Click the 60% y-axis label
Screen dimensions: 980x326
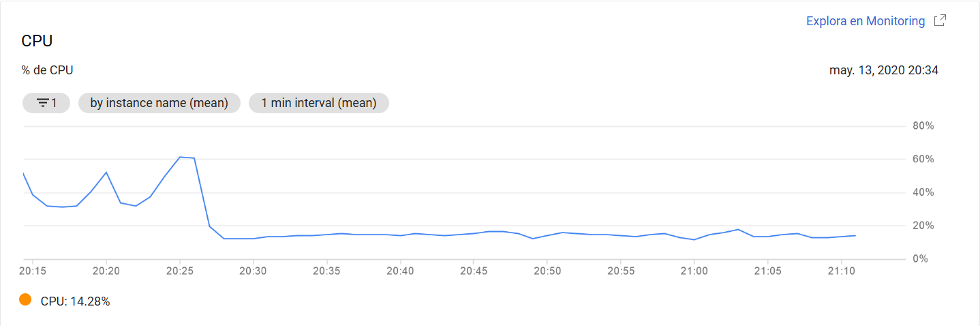pyautogui.click(x=923, y=159)
